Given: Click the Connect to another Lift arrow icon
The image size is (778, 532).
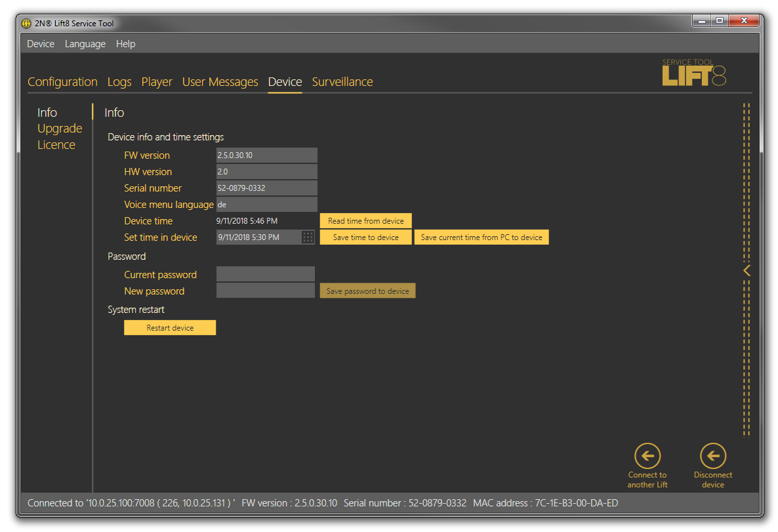Looking at the screenshot, I should (x=647, y=456).
